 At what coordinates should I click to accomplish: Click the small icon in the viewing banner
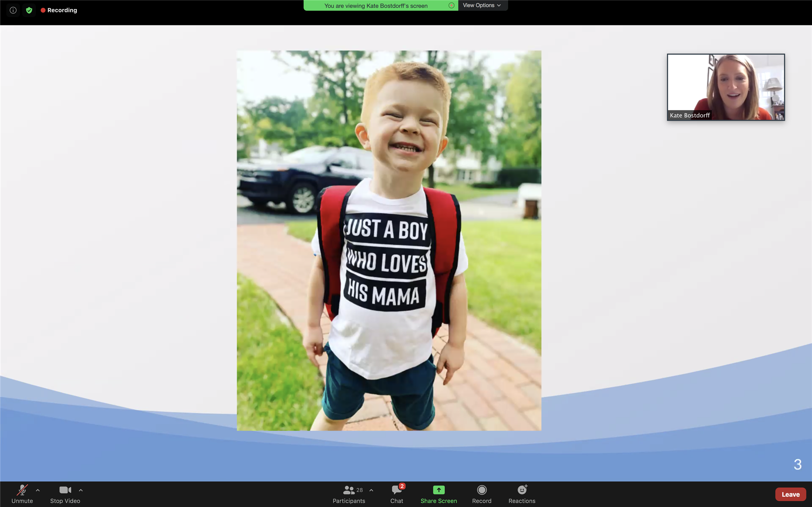click(x=451, y=6)
